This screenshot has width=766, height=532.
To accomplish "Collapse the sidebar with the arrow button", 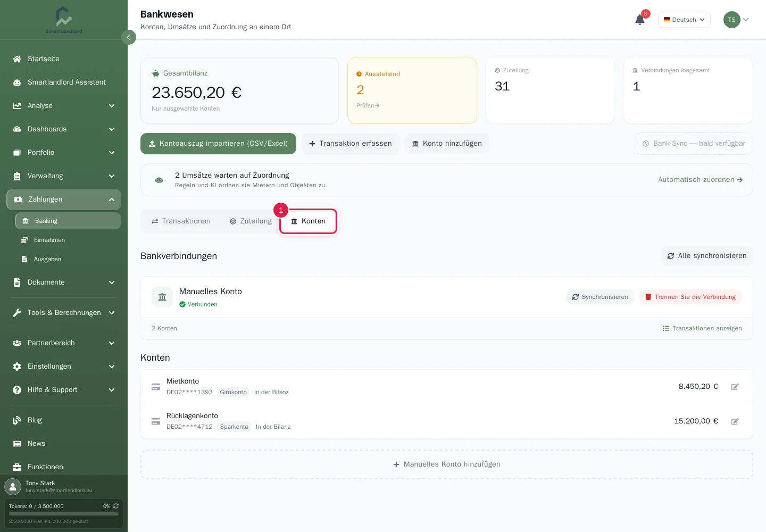I will (x=129, y=37).
